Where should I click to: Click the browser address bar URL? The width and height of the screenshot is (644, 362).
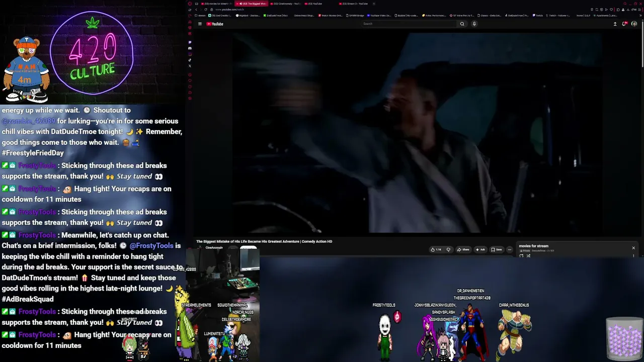229,10
